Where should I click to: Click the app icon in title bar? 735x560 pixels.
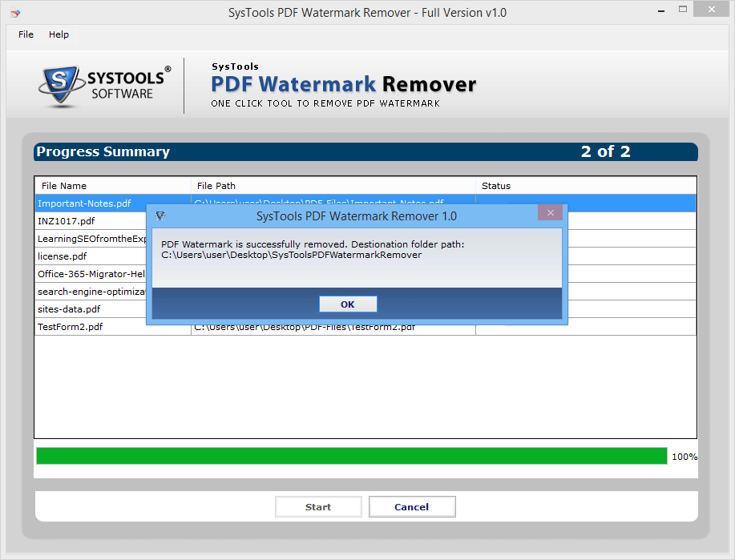(x=14, y=13)
